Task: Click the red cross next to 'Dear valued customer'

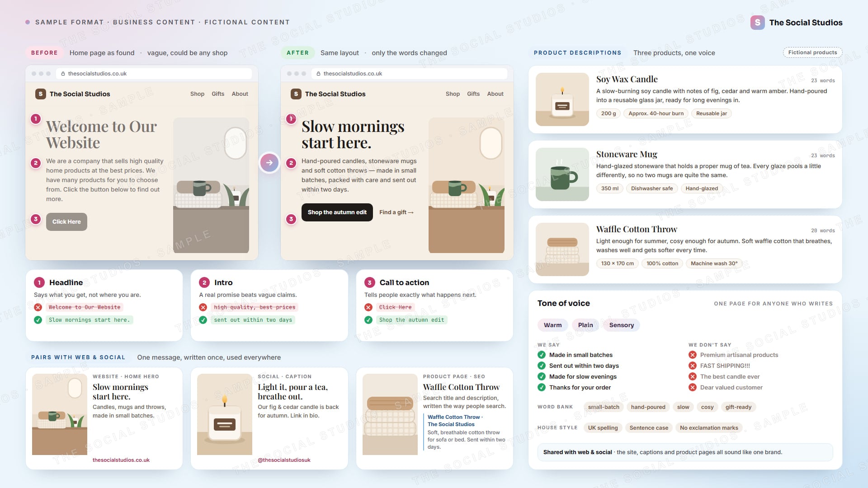Action: tap(693, 387)
